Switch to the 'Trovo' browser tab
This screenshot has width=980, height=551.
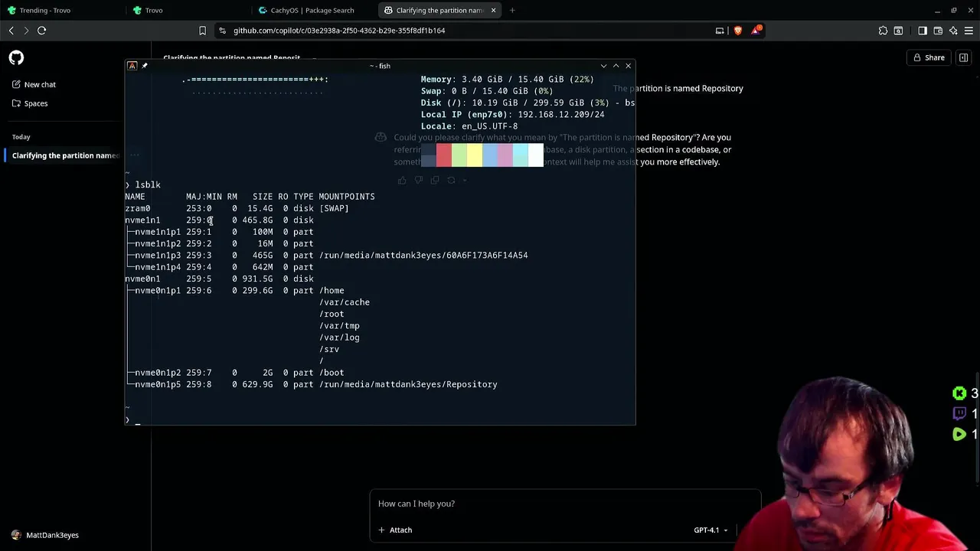188,10
